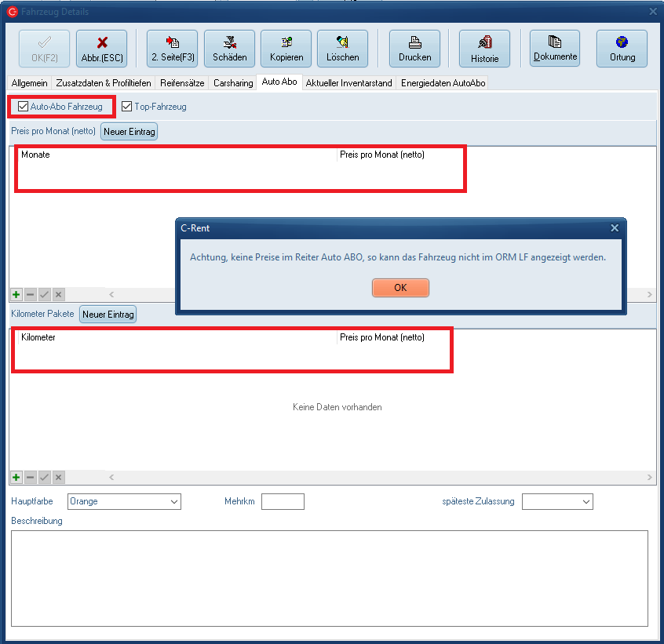Switch to the Carsharing tab
This screenshot has height=644, width=664.
[x=234, y=82]
